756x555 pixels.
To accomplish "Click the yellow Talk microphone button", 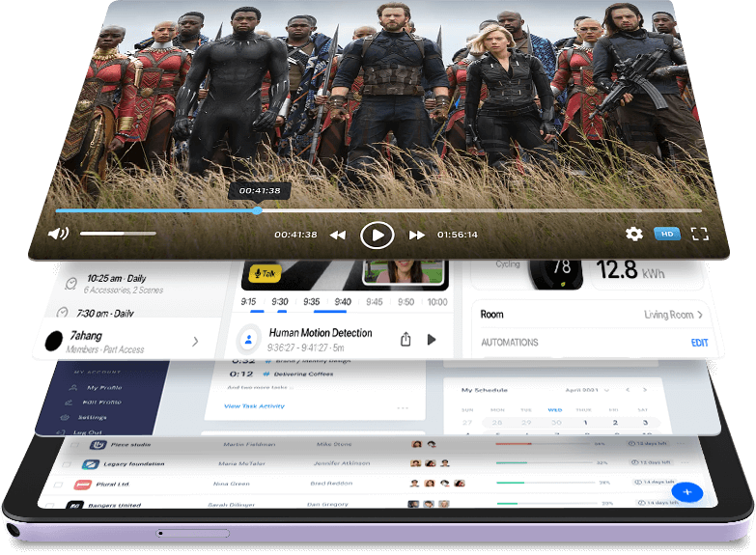I will [x=265, y=274].
